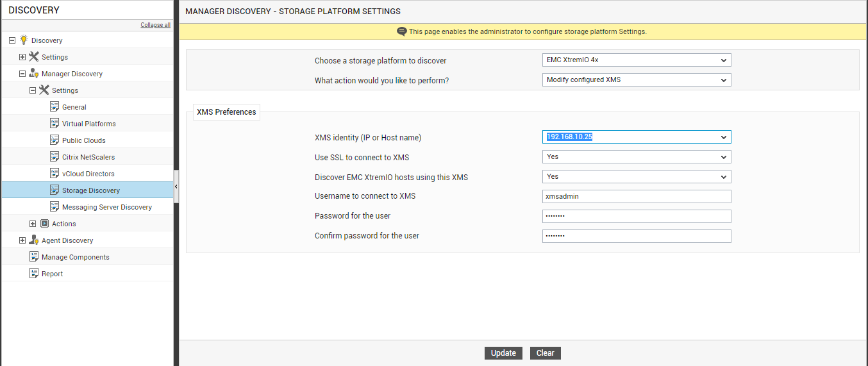
Task: Click the 'Use SSL to connect to XMS' label
Action: coord(362,157)
